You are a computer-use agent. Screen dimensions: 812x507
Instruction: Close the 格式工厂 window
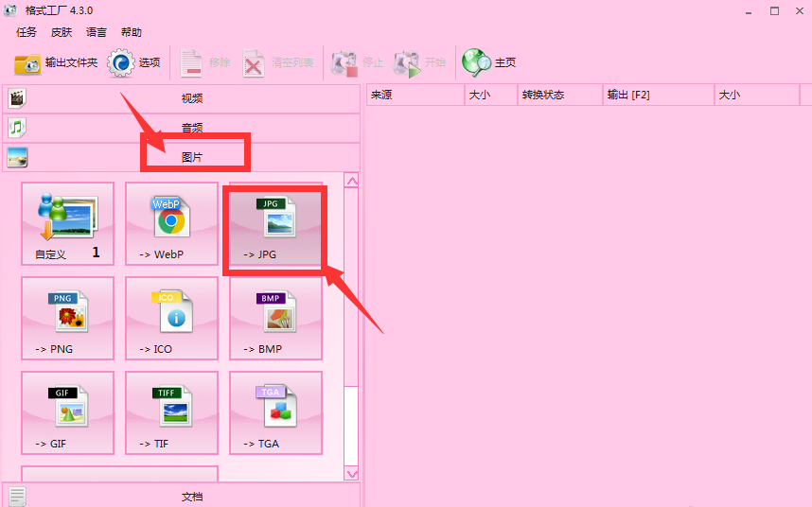point(800,10)
